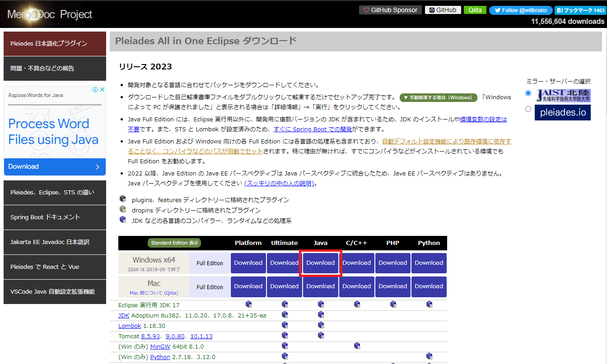Click the MinGW cube icon under C/C++ column

(x=357, y=346)
